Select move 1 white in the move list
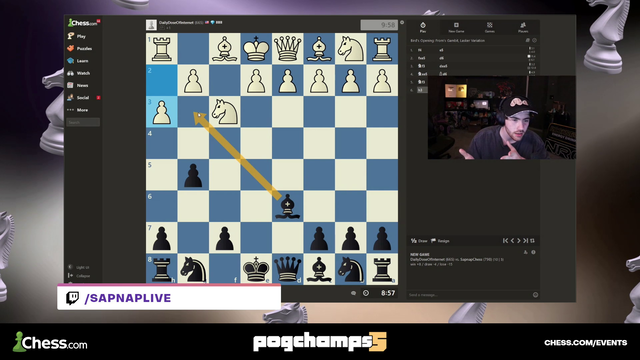The height and width of the screenshot is (360, 640). click(420, 50)
